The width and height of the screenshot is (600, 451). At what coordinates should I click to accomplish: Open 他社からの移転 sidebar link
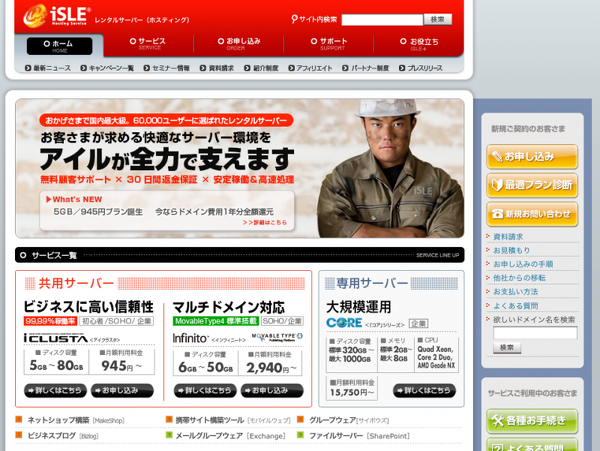point(519,278)
